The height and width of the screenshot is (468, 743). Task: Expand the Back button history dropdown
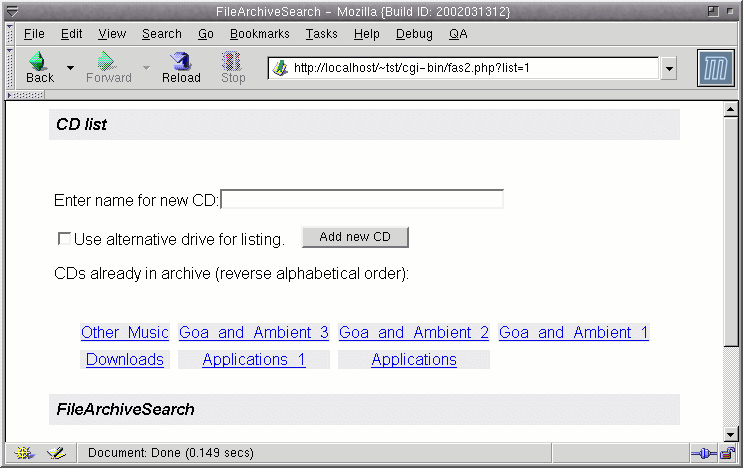(x=70, y=68)
